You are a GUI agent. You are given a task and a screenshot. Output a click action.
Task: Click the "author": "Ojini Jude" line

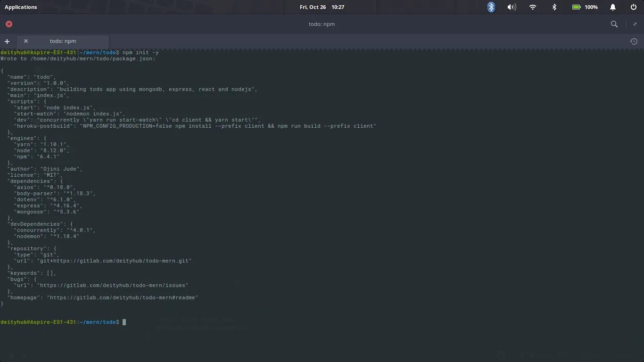45,169
